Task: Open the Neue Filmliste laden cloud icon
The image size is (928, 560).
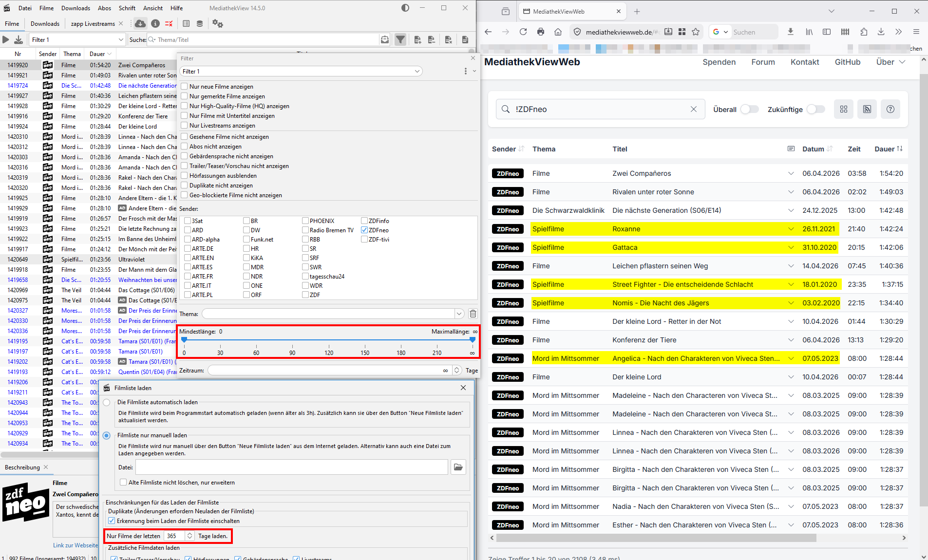Action: click(x=140, y=23)
